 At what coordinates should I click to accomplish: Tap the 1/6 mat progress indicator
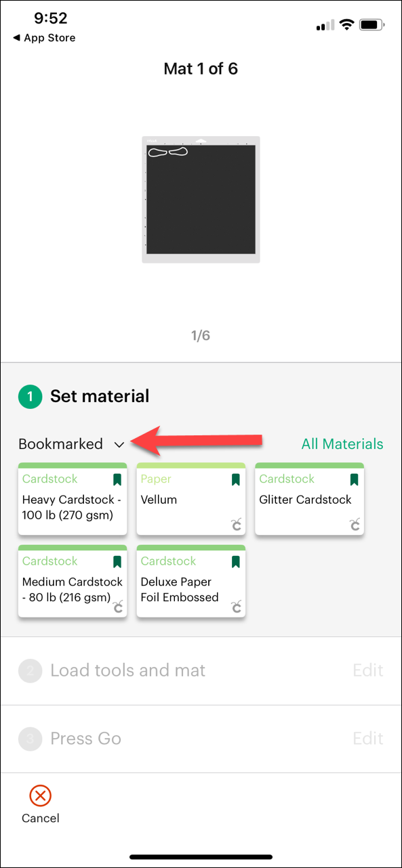click(201, 334)
